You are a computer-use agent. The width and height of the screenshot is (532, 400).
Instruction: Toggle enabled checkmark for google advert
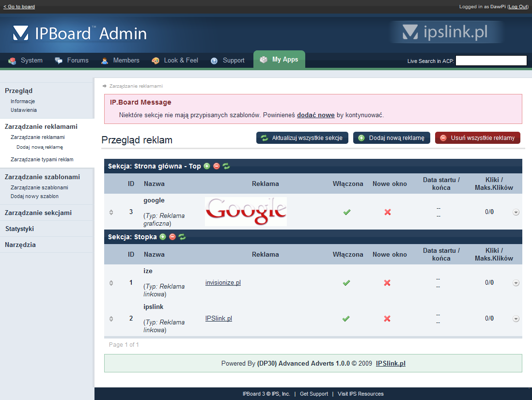tap(346, 212)
